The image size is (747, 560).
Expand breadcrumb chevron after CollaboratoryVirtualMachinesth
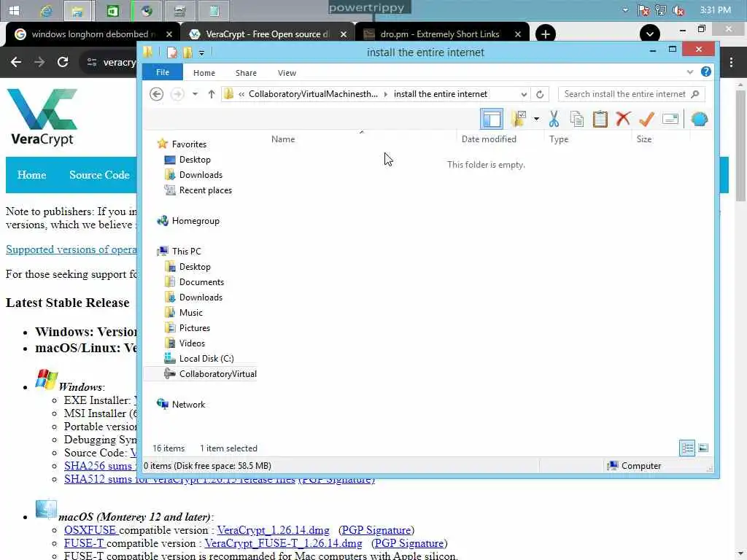pyautogui.click(x=385, y=94)
